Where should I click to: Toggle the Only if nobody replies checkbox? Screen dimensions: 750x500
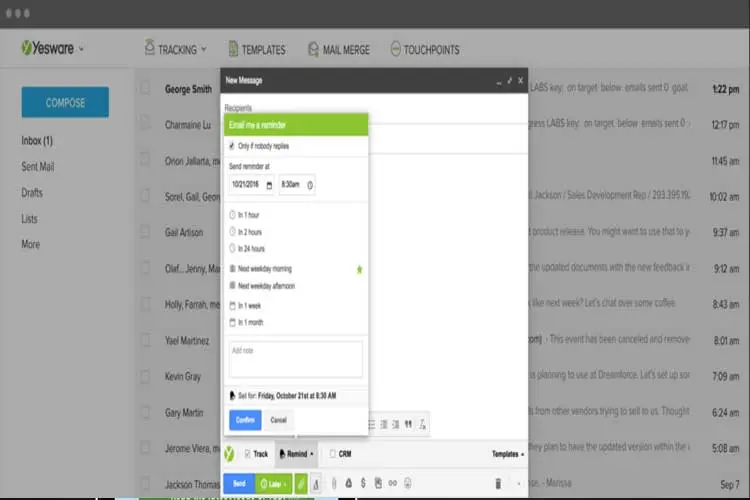232,146
